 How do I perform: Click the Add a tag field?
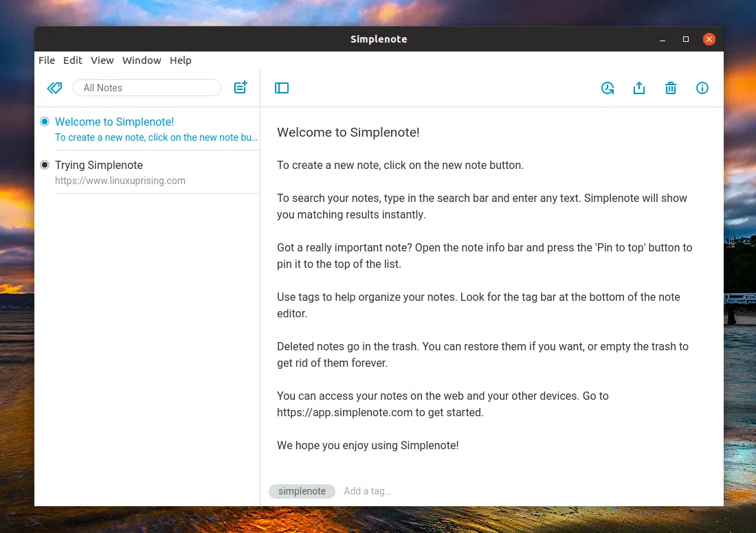tap(367, 491)
